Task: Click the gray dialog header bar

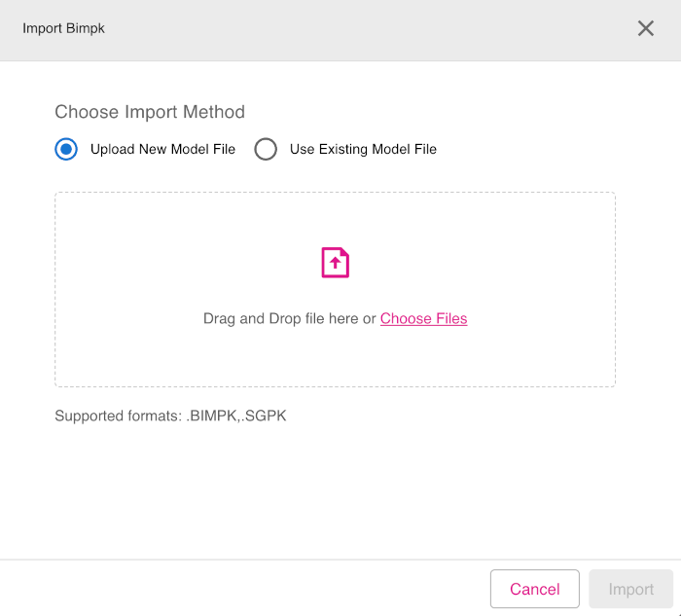Action: pyautogui.click(x=340, y=29)
